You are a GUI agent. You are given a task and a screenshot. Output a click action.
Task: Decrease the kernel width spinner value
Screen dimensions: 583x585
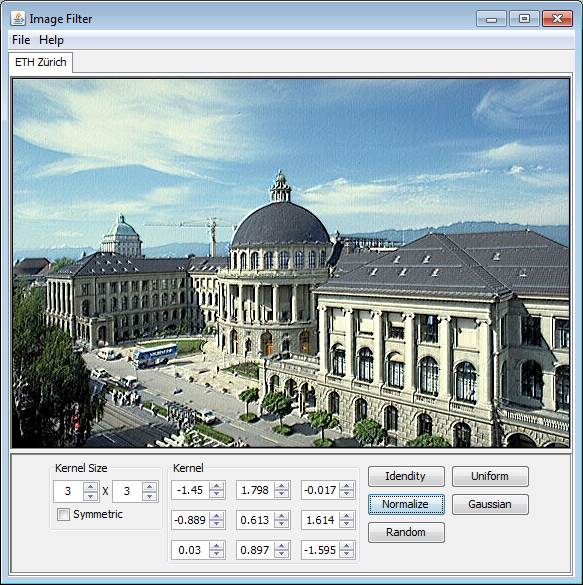pos(90,496)
